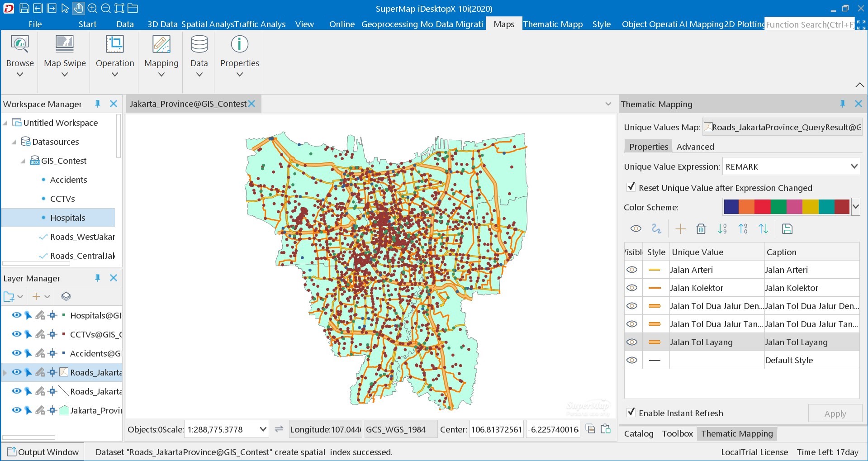
Task: Click the layer group stack icon in Layer Manager
Action: click(66, 296)
